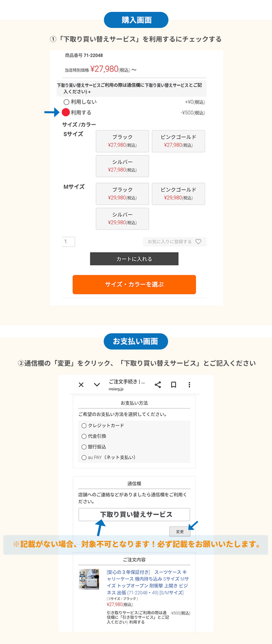Bookmark the order page
The width and height of the screenshot is (272, 644).
pos(173,385)
